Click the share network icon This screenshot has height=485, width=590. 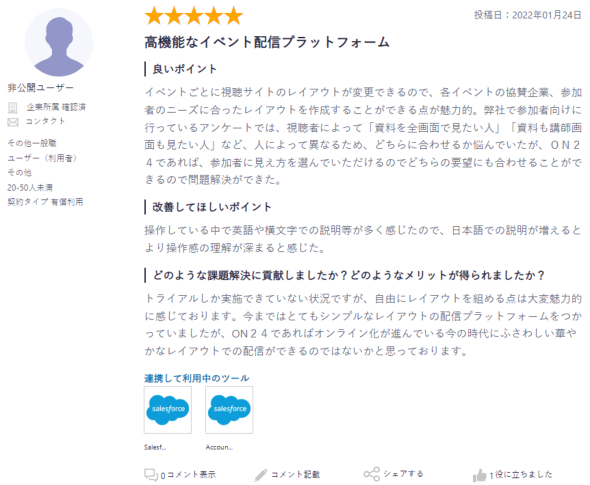click(371, 474)
